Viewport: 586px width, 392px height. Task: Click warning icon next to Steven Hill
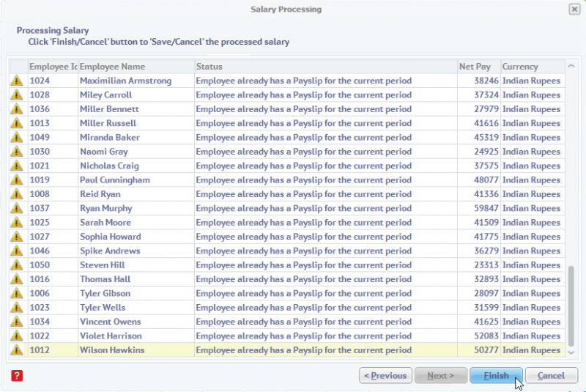tap(16, 265)
